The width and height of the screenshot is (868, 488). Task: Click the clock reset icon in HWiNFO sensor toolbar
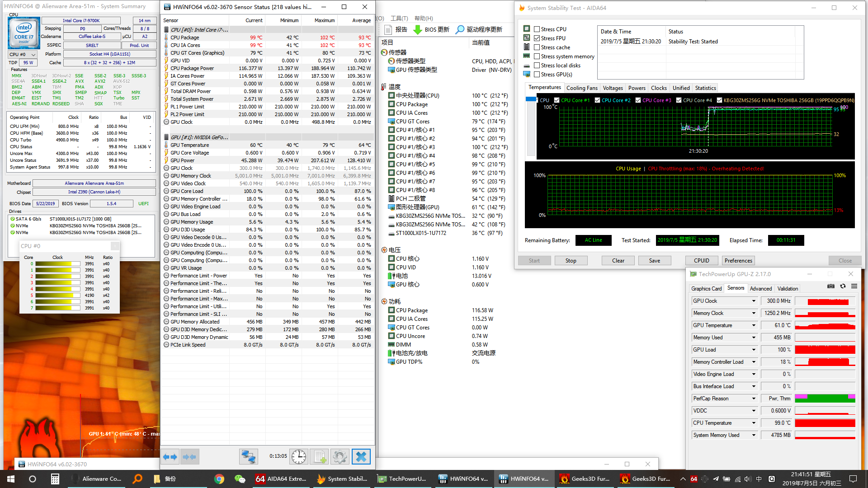click(299, 456)
